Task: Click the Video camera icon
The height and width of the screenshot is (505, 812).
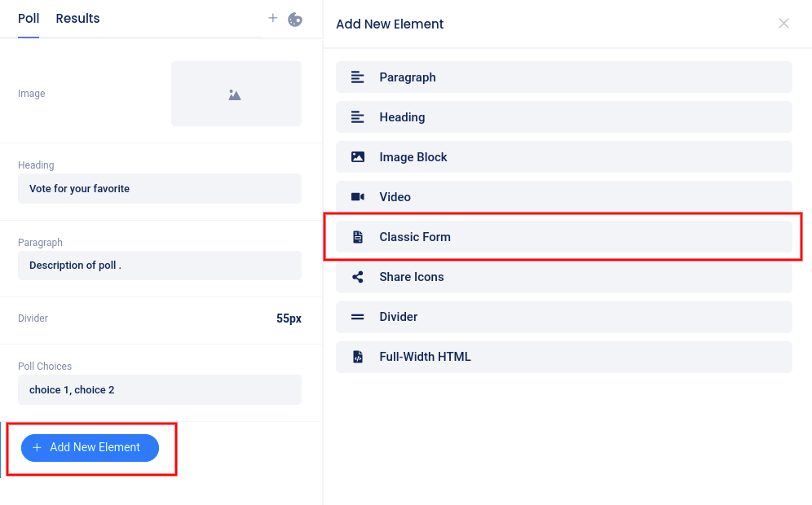Action: (x=357, y=197)
